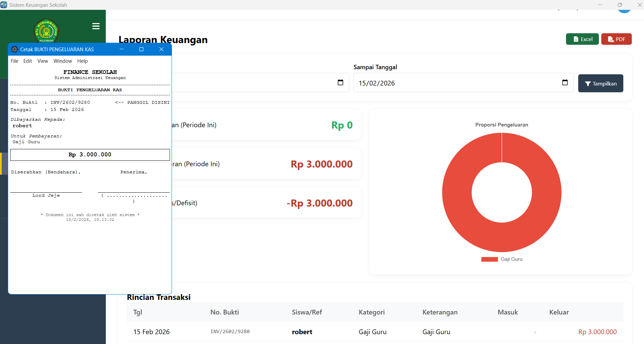
Task: Click the app icon in the Cetak dialog title bar
Action: (15, 49)
